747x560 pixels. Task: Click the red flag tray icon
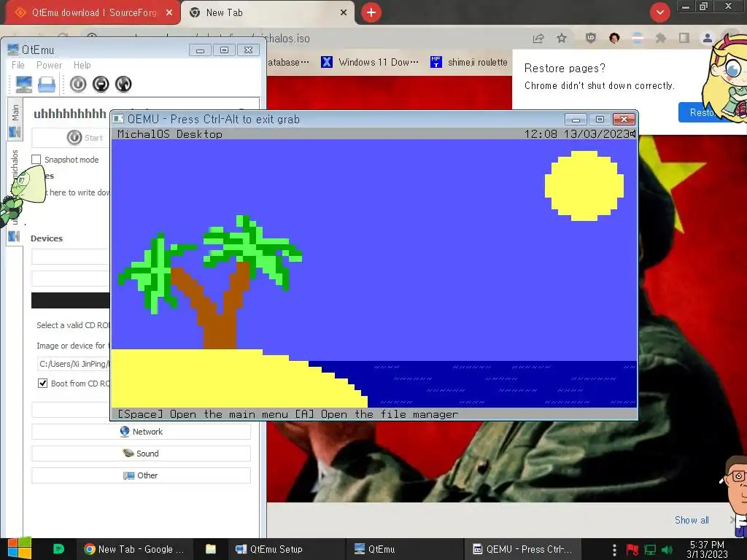[632, 550]
